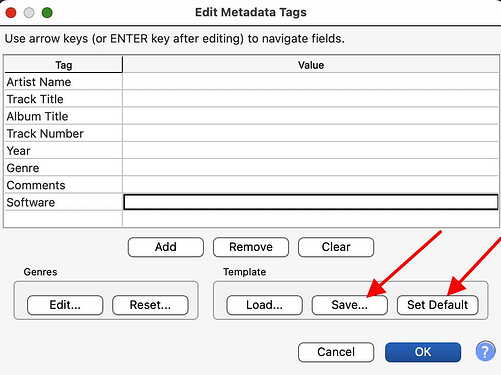Open the help question mark icon
This screenshot has width=501, height=375.
click(x=485, y=351)
